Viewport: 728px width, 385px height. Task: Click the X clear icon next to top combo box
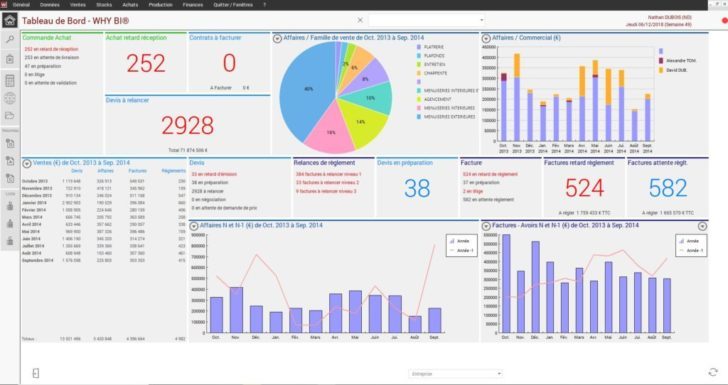pyautogui.click(x=360, y=20)
